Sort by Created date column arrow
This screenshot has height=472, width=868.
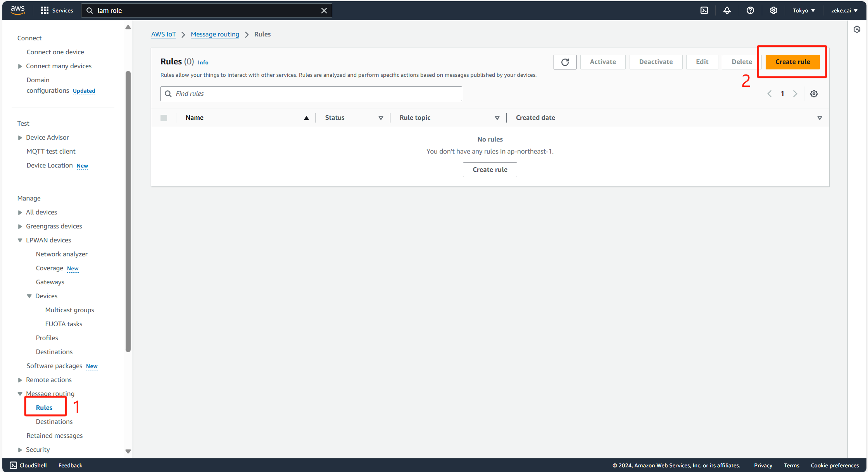[820, 118]
